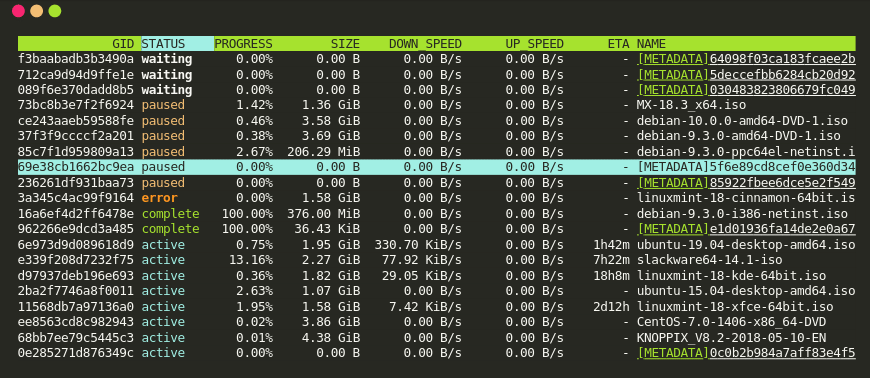Select debian-9.3.0-i386-netinst.iso download
The image size is (870, 378).
[x=742, y=214]
